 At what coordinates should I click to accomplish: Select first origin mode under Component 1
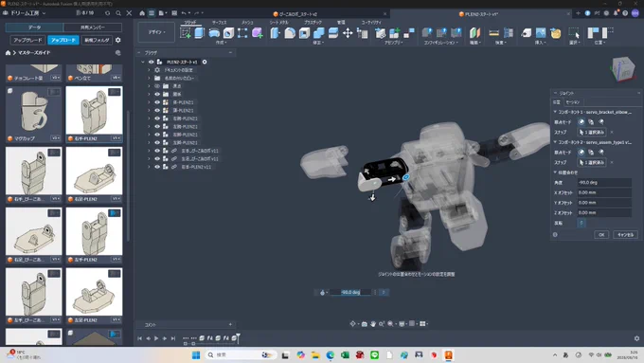pos(581,122)
